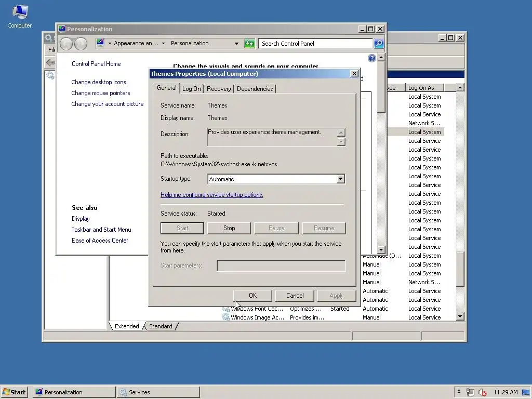Click the clock showing 11:29 AM
The image size is (532, 399).
(506, 392)
